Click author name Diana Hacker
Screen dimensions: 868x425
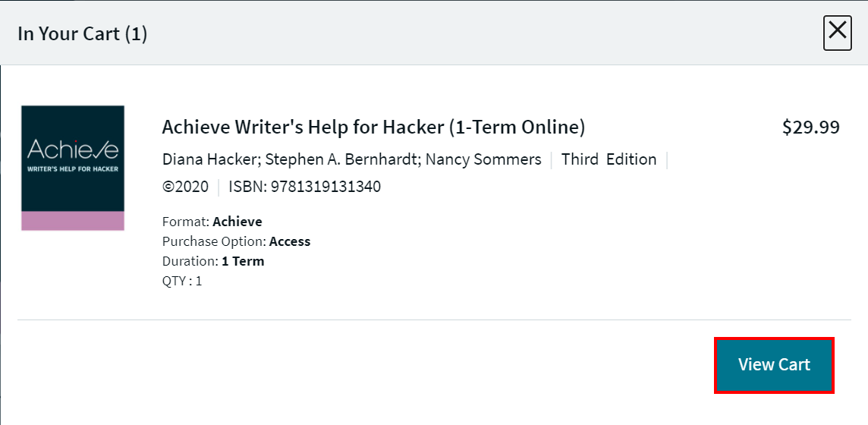(x=209, y=159)
